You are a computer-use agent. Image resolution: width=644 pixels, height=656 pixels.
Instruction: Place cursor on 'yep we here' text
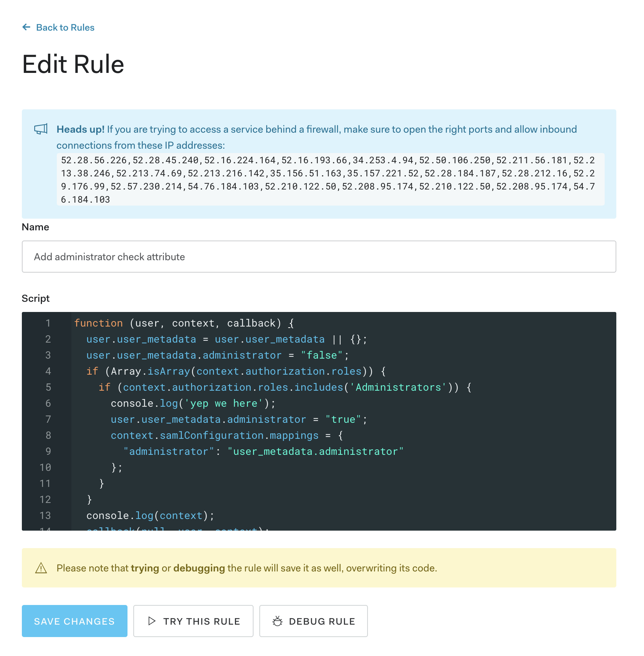pos(224,403)
